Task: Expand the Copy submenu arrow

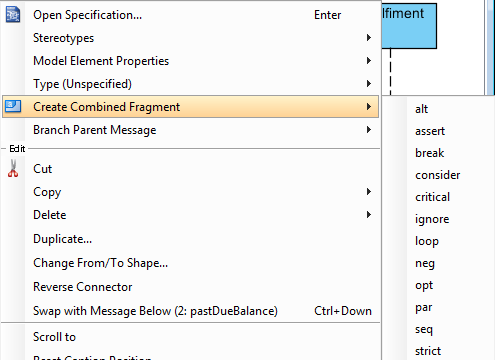Action: (369, 192)
